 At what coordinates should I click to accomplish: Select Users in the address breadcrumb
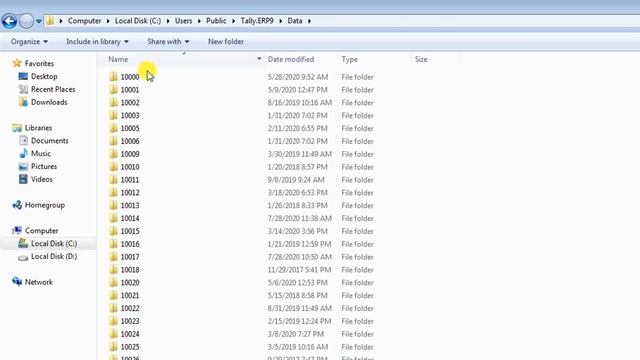(183, 21)
